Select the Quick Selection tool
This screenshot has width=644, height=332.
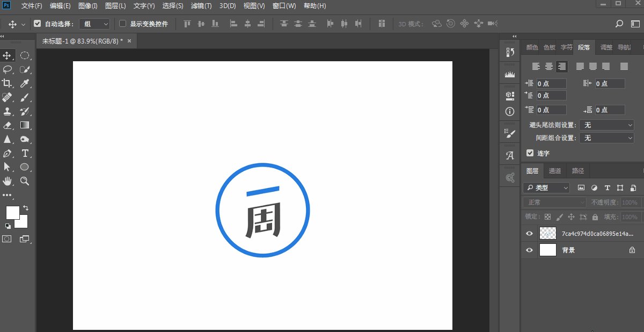pyautogui.click(x=25, y=69)
